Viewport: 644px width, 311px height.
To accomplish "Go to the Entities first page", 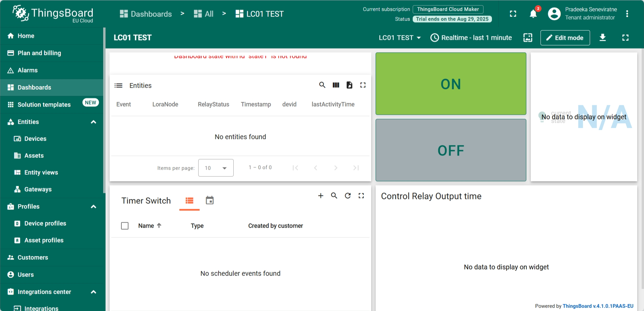I will tap(295, 168).
